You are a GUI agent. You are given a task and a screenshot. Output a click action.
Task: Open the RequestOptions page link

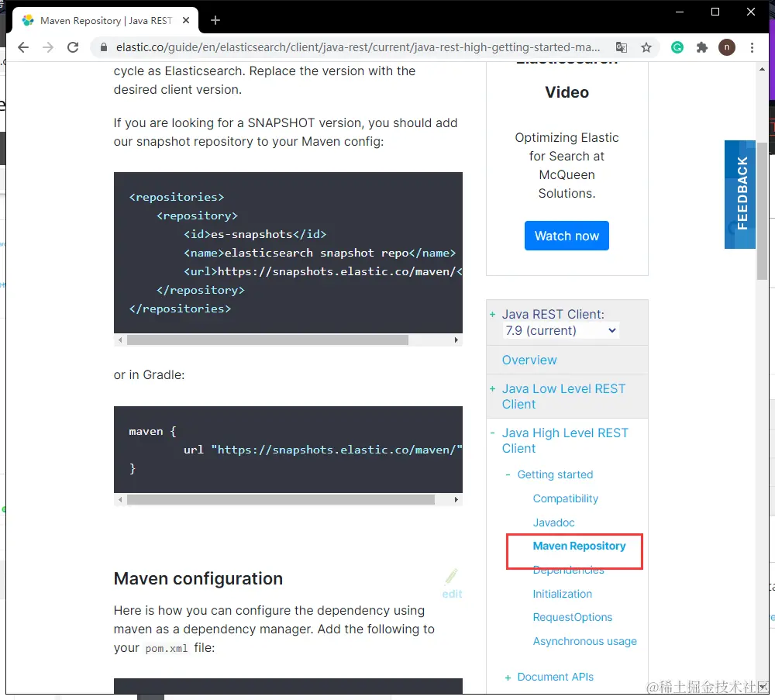coord(573,618)
